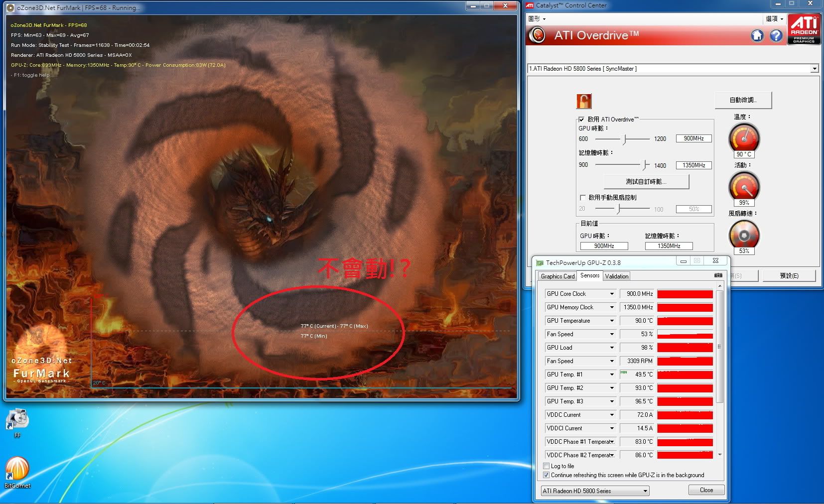This screenshot has width=824, height=504.
Task: Click the Home icon in ATI Overdrive header
Action: pyautogui.click(x=757, y=35)
